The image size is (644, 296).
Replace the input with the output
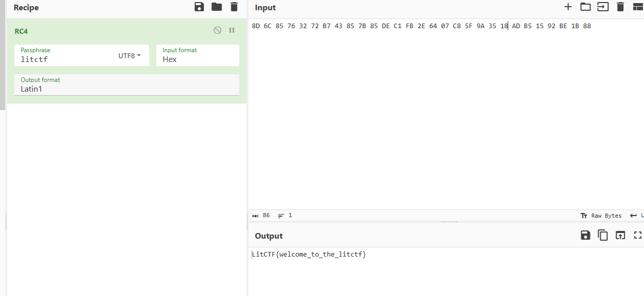pyautogui.click(x=620, y=236)
